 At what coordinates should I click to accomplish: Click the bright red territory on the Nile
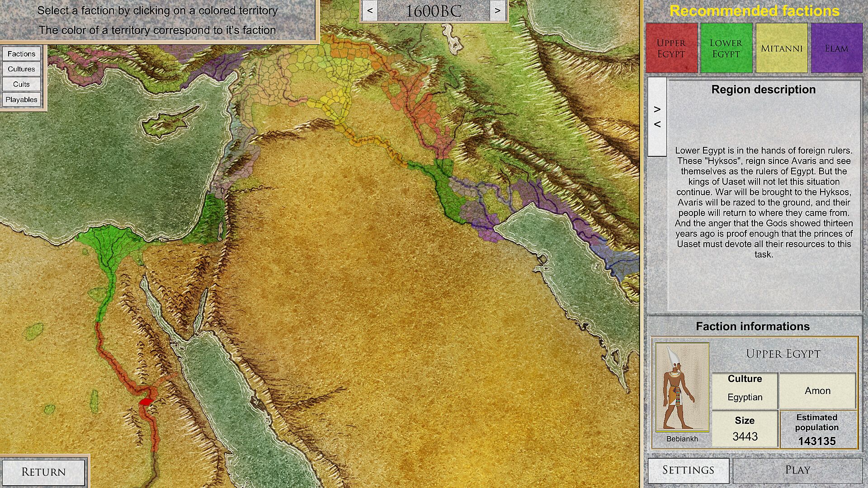coord(146,401)
